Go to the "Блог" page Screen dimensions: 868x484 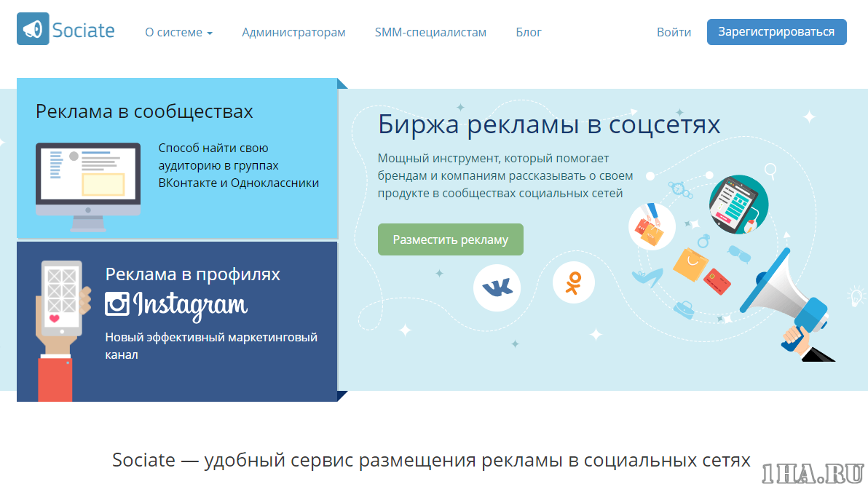click(x=529, y=32)
